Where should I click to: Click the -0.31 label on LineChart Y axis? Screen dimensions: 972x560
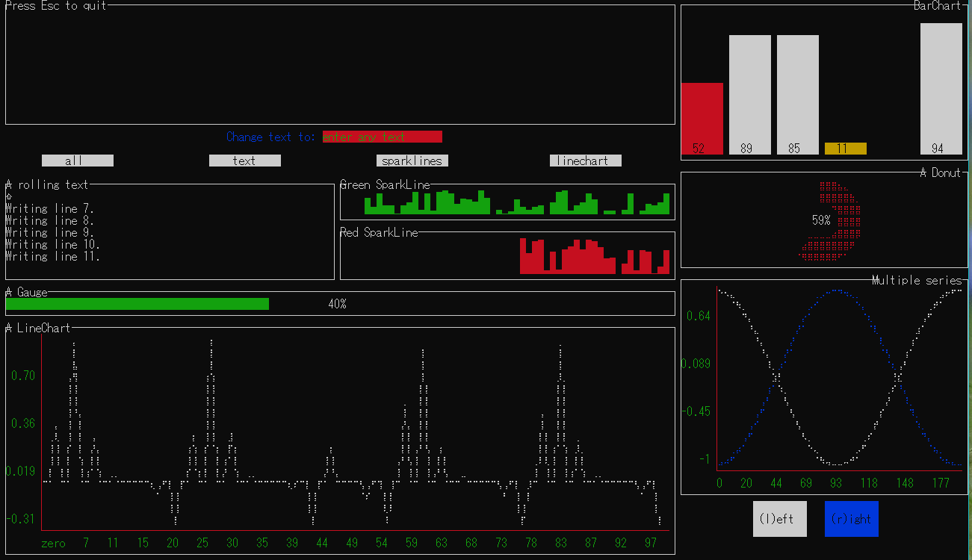point(20,519)
